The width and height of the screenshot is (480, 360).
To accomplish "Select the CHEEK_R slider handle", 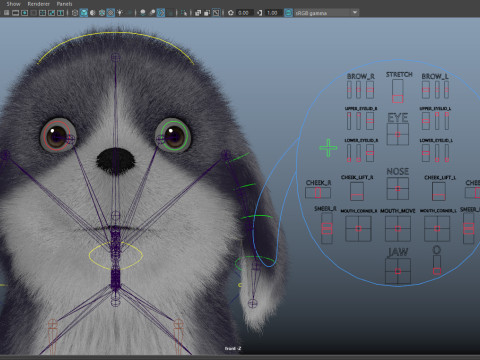I will point(318,192).
